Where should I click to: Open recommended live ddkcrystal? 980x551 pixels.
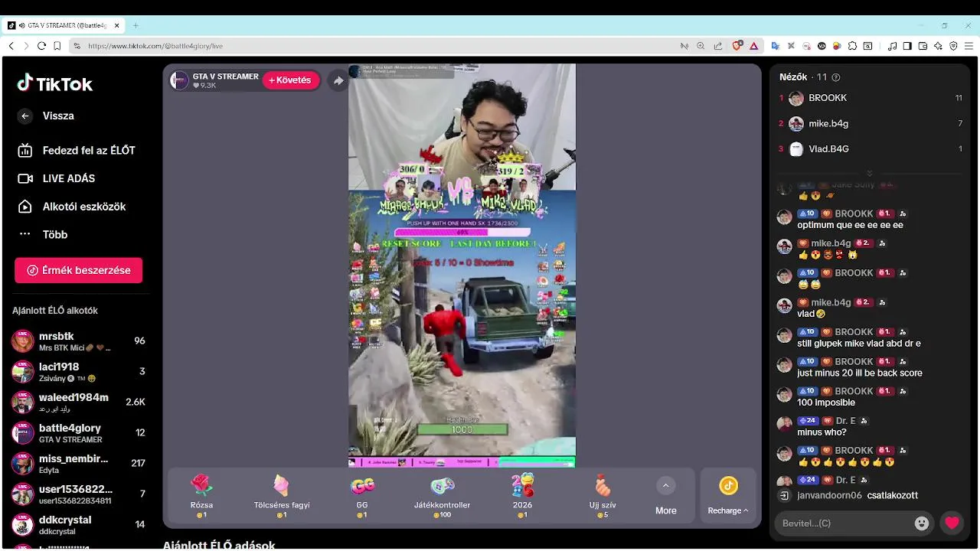78,525
